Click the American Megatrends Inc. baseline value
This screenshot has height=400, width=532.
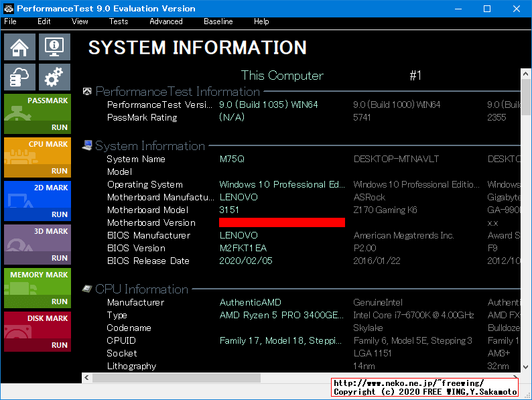coord(403,235)
